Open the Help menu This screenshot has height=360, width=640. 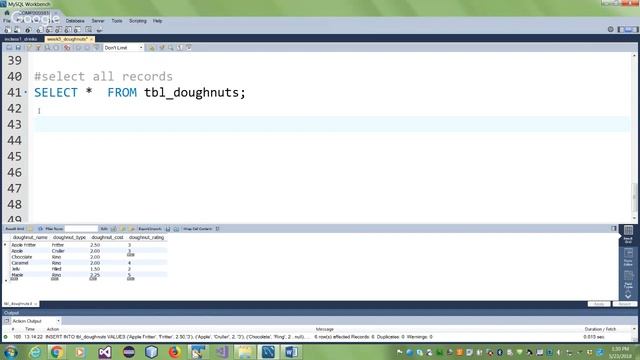[157, 21]
